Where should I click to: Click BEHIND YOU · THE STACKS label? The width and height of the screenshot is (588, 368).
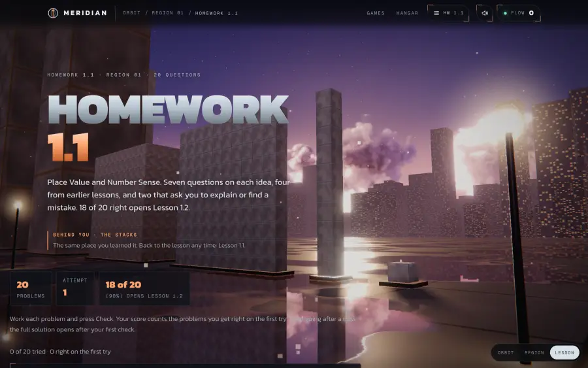tap(95, 235)
